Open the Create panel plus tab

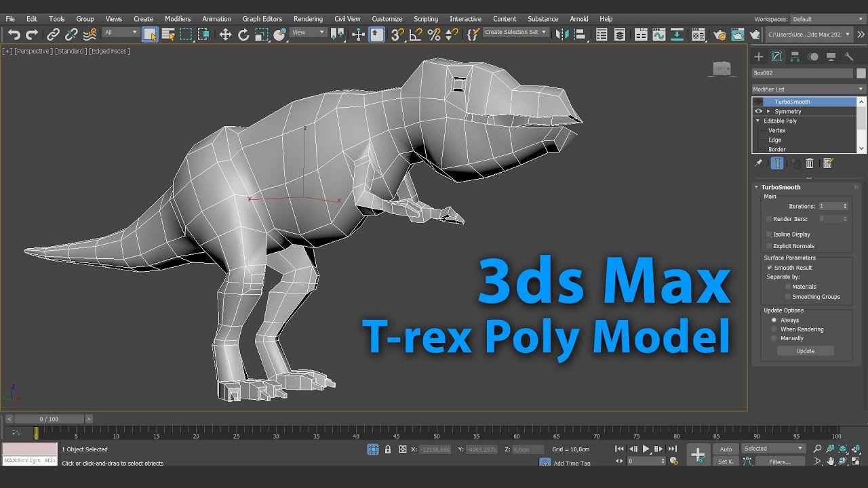click(x=759, y=57)
